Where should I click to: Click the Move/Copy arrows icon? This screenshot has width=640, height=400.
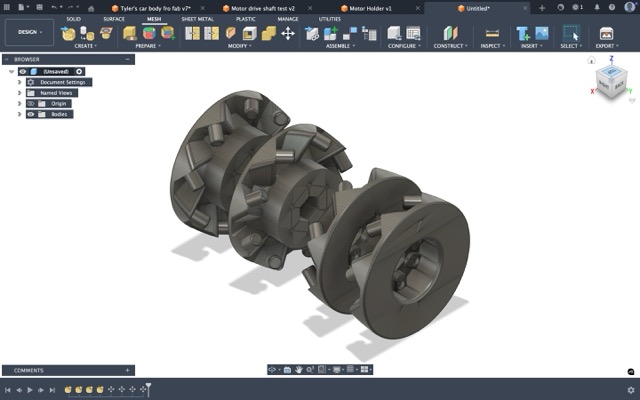tap(288, 33)
